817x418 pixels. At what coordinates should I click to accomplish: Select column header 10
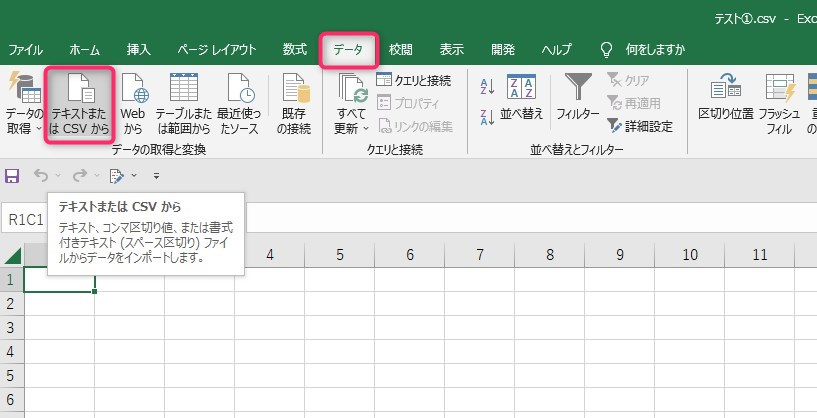(690, 255)
